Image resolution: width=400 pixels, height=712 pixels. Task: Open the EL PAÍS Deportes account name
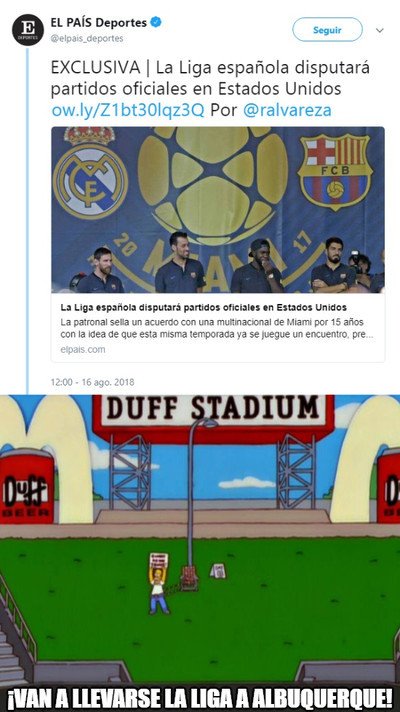click(99, 22)
